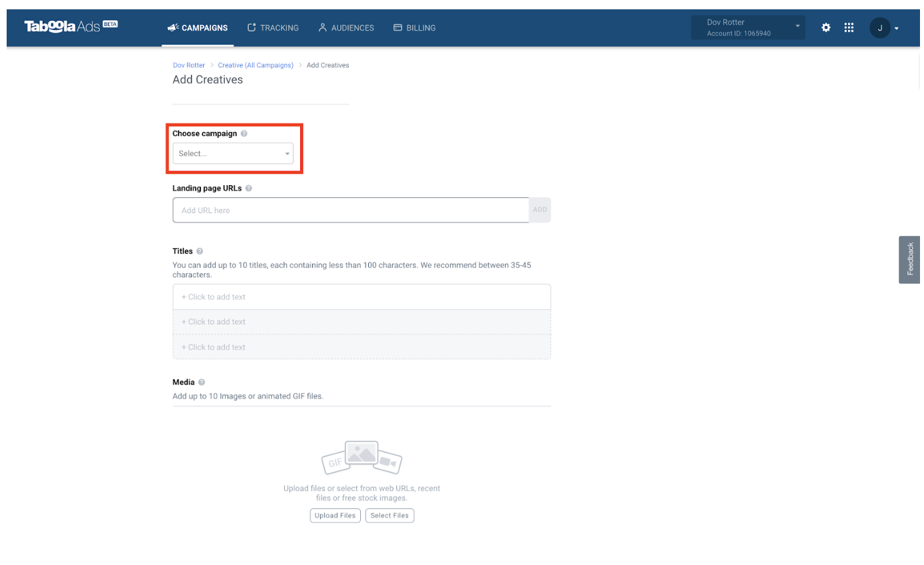Open help tooltip beside Landing page URLs

[248, 188]
